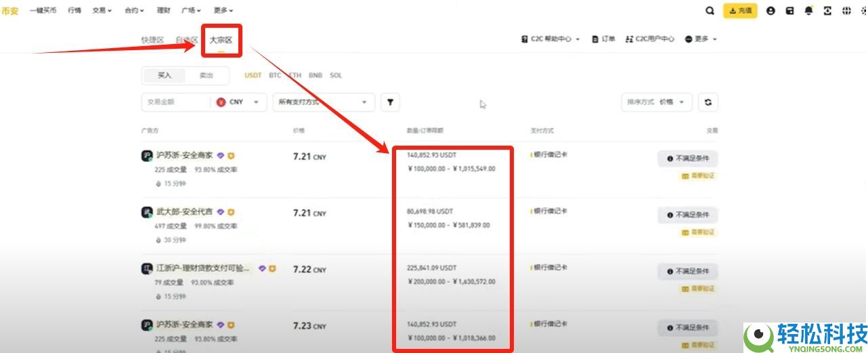Select the USDT coin tab
This screenshot has height=353, width=868.
[253, 76]
